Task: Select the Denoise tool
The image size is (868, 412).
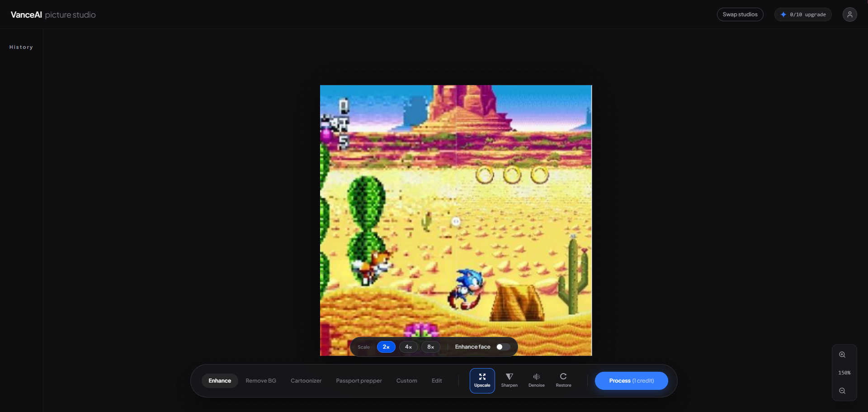Action: pos(536,380)
